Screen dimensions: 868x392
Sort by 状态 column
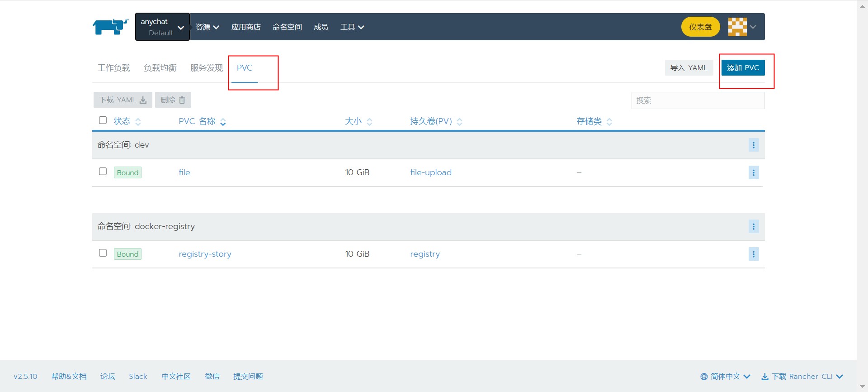click(127, 121)
